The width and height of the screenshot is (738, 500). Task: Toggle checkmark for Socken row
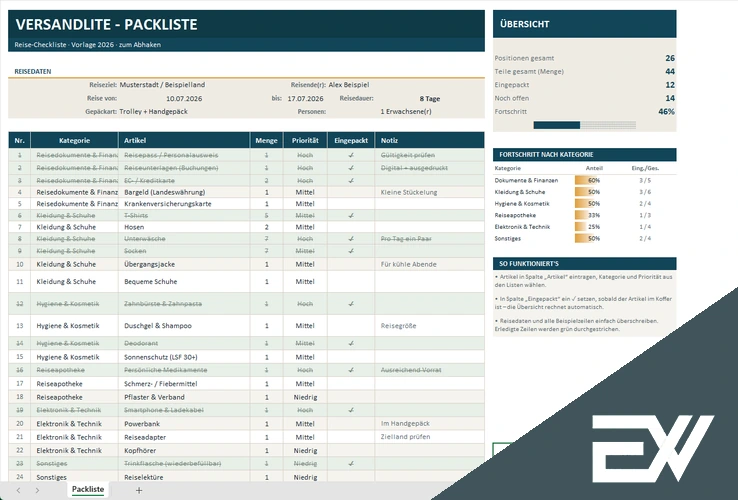pyautogui.click(x=351, y=251)
